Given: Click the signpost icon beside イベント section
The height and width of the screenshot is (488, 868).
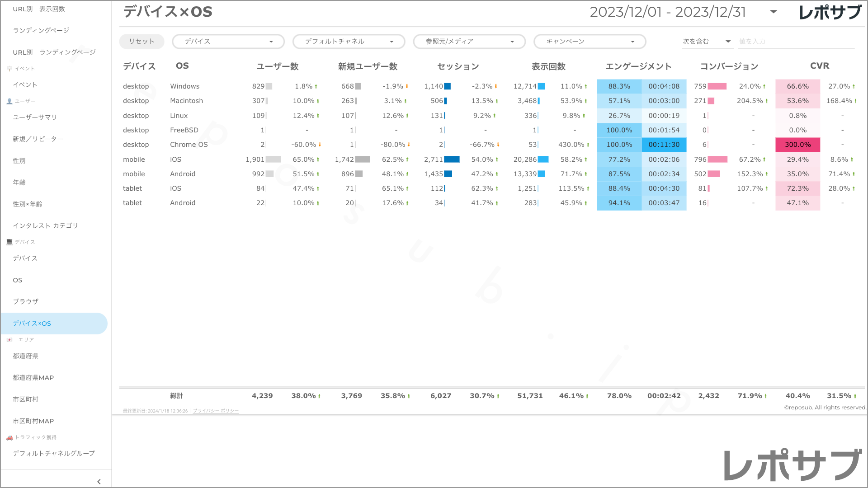Looking at the screenshot, I should 9,69.
